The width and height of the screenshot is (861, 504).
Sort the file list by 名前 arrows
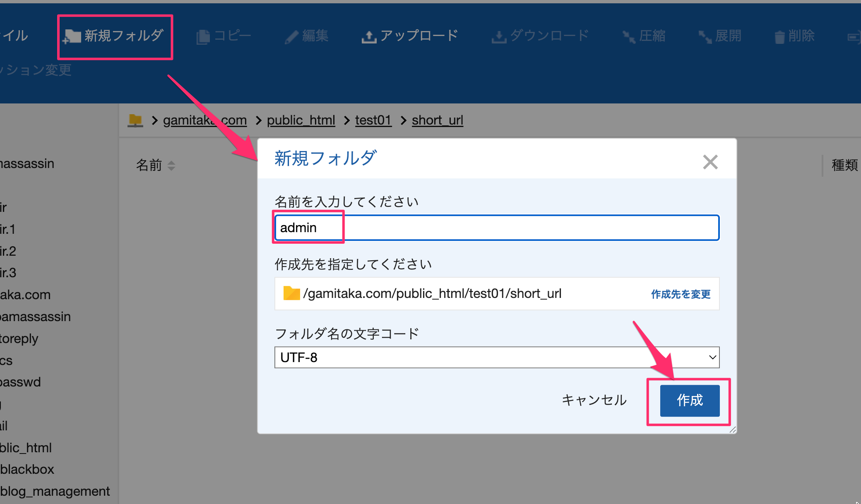point(171,166)
